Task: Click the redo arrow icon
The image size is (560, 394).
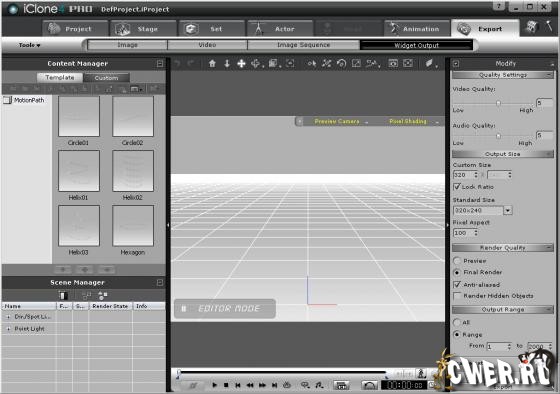Action: (x=190, y=64)
